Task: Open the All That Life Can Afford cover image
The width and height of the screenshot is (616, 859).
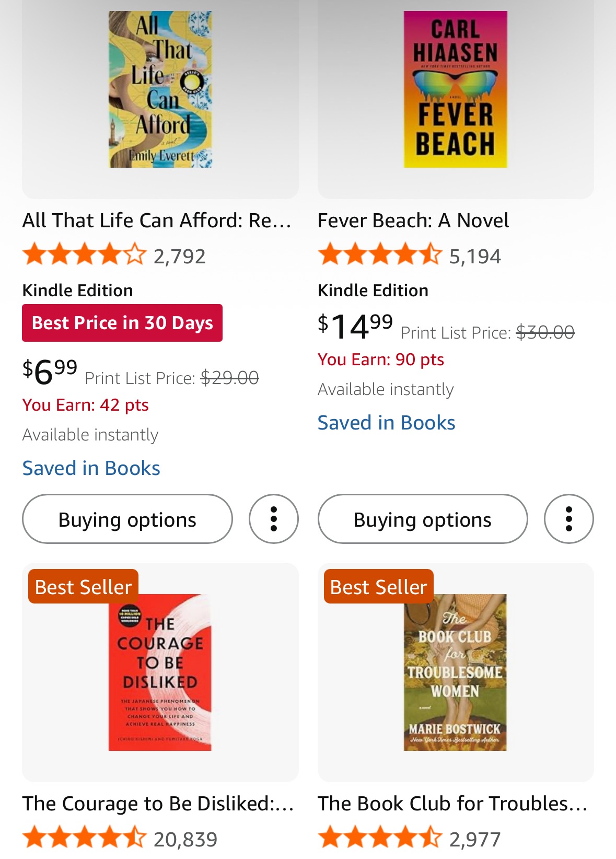Action: (x=160, y=89)
